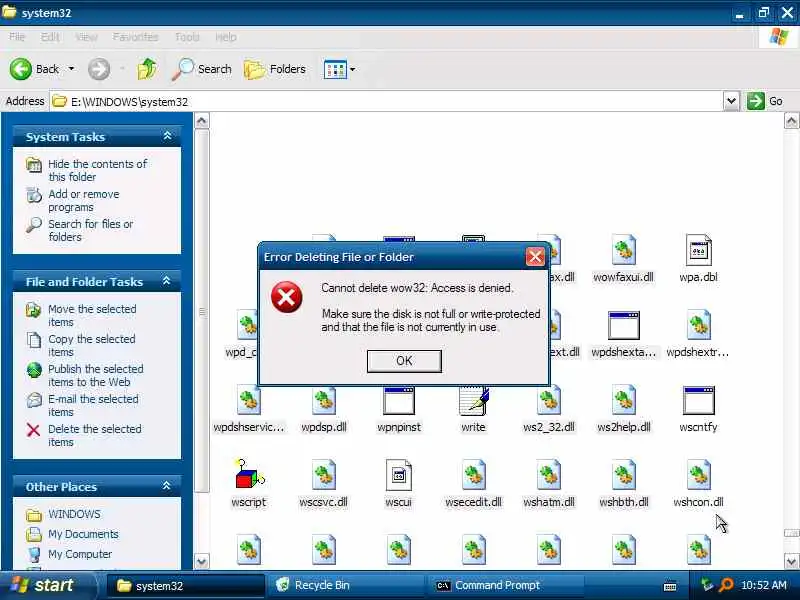
Task: Click the Forward navigation arrow
Action: click(99, 69)
